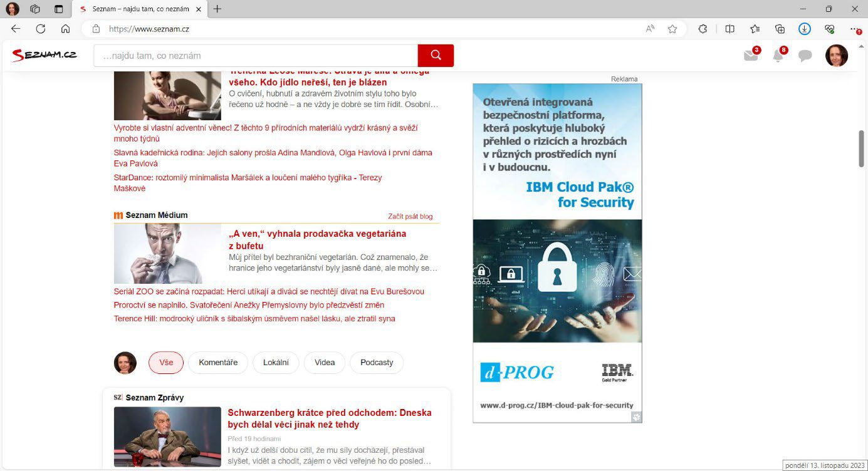
Task: Open split screen icon
Action: [729, 29]
